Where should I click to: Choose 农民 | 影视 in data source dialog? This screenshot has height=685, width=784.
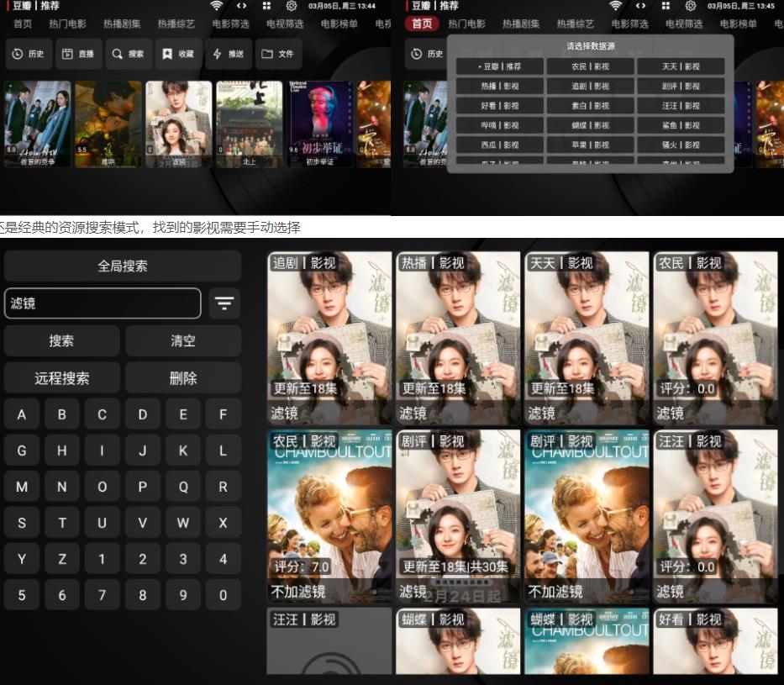click(x=591, y=66)
